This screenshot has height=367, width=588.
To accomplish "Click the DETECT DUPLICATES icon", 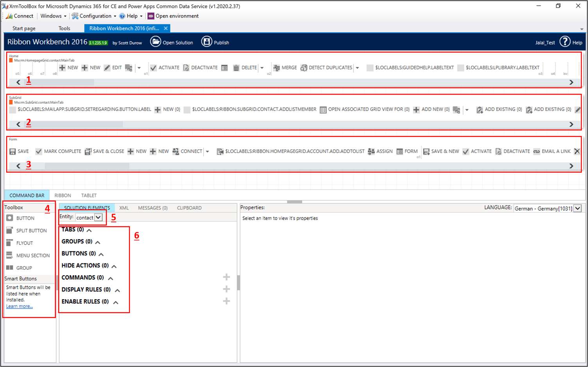I will coord(304,67).
